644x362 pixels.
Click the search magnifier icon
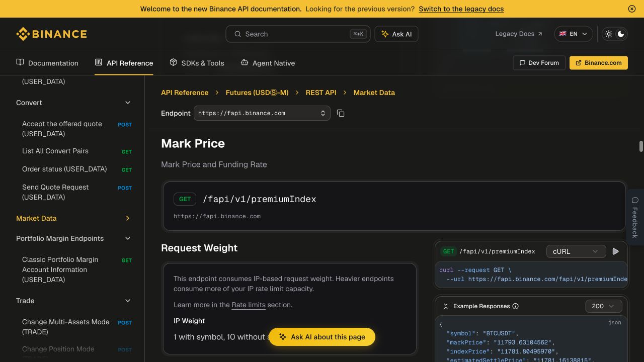(237, 34)
